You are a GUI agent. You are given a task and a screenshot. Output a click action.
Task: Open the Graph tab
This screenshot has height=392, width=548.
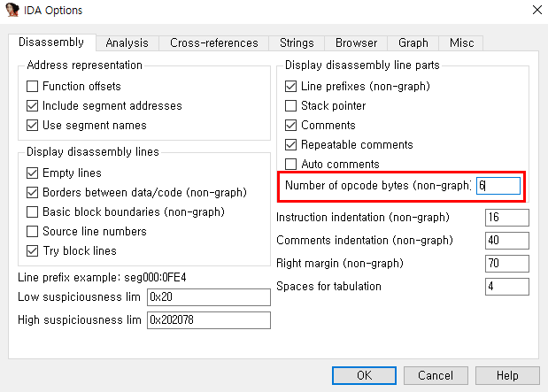(413, 43)
